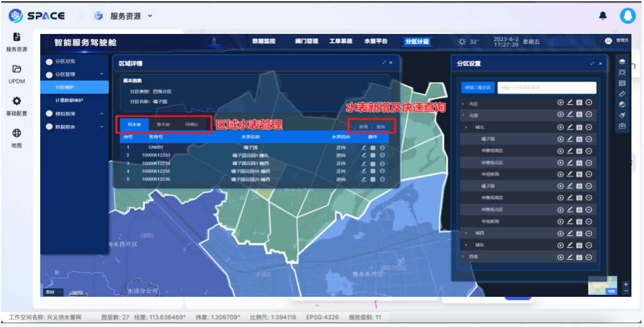Screen dimensions: 644x327
Task: Edit meter 10000612234 row
Action: (364, 163)
